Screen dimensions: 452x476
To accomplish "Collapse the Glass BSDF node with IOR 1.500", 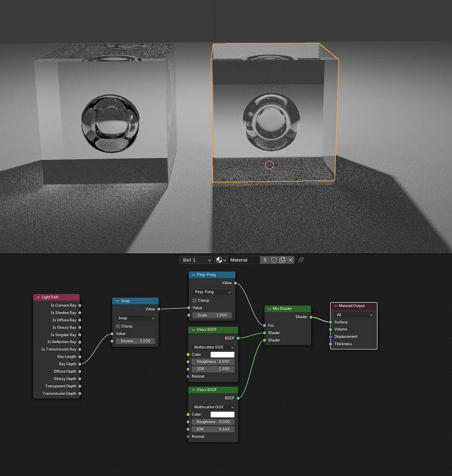I will point(193,330).
